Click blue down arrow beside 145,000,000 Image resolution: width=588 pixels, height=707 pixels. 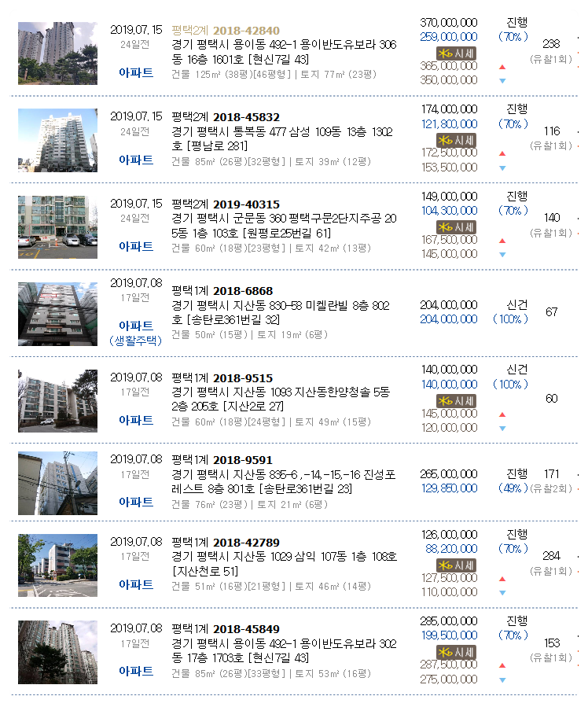click(x=502, y=254)
